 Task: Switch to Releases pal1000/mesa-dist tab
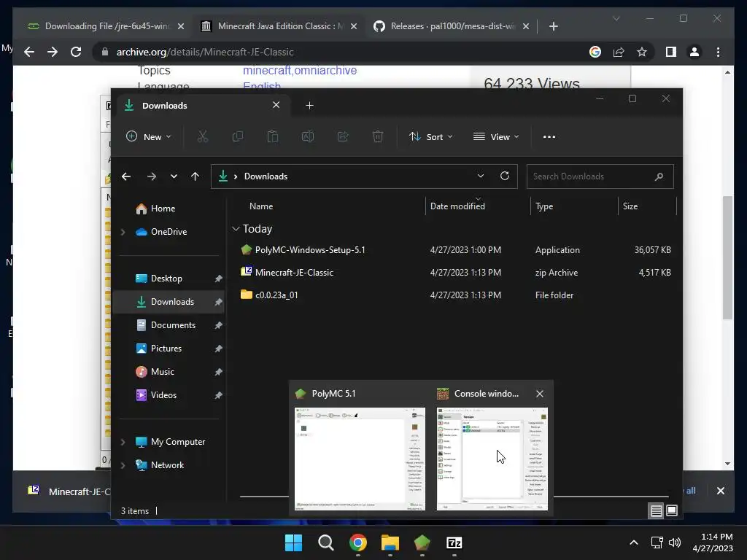point(452,26)
